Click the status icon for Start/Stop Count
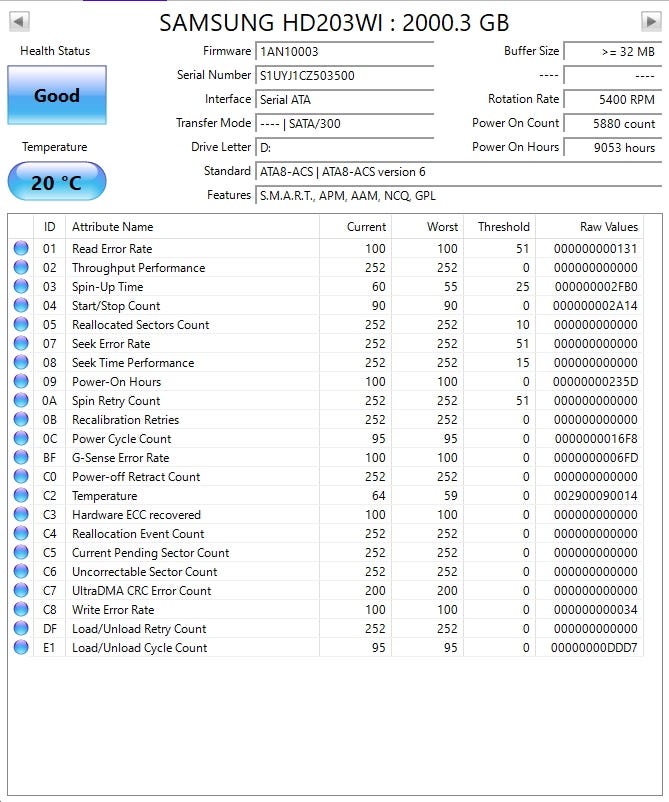Screen dimensions: 669x802 tap(21, 305)
